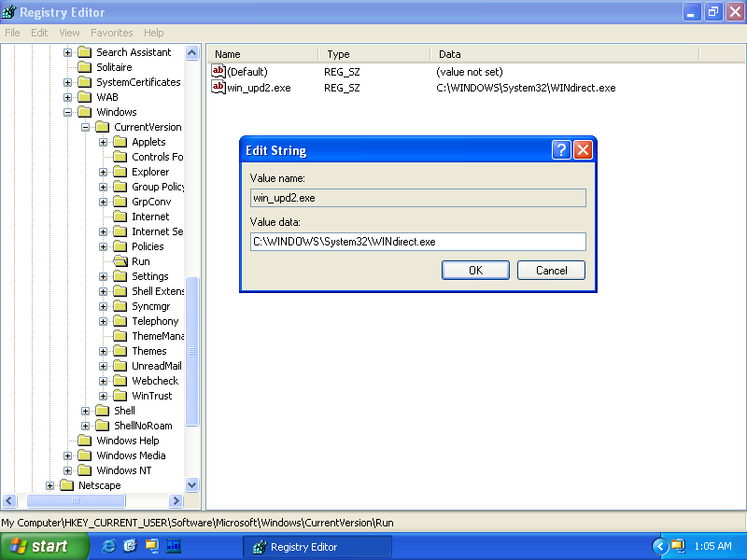Click the Solitaire folder icon
This screenshot has width=747, height=560.
pyautogui.click(x=85, y=66)
